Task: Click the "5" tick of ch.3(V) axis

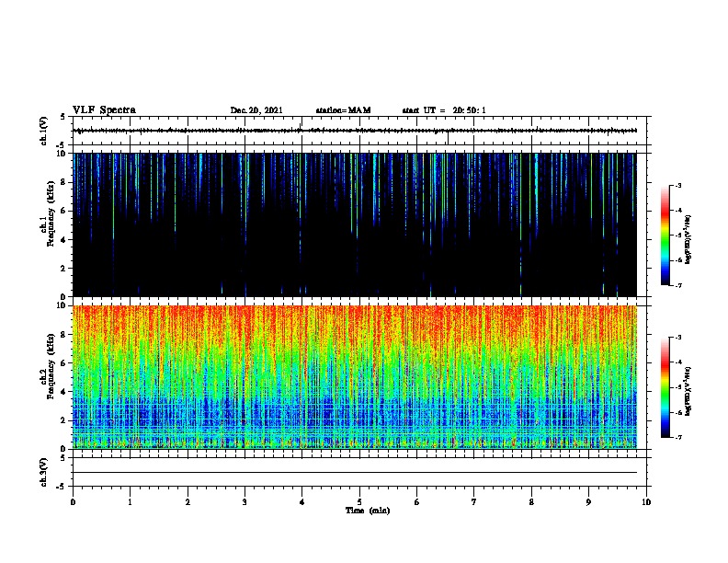Action: tap(63, 458)
